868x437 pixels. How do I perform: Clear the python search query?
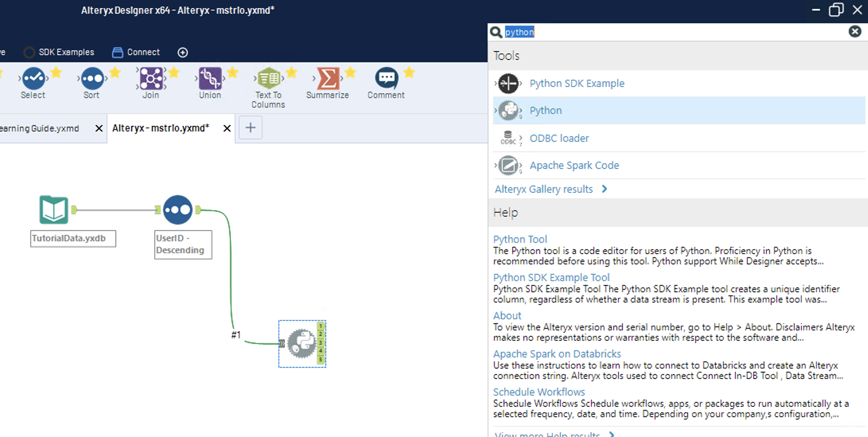[855, 31]
